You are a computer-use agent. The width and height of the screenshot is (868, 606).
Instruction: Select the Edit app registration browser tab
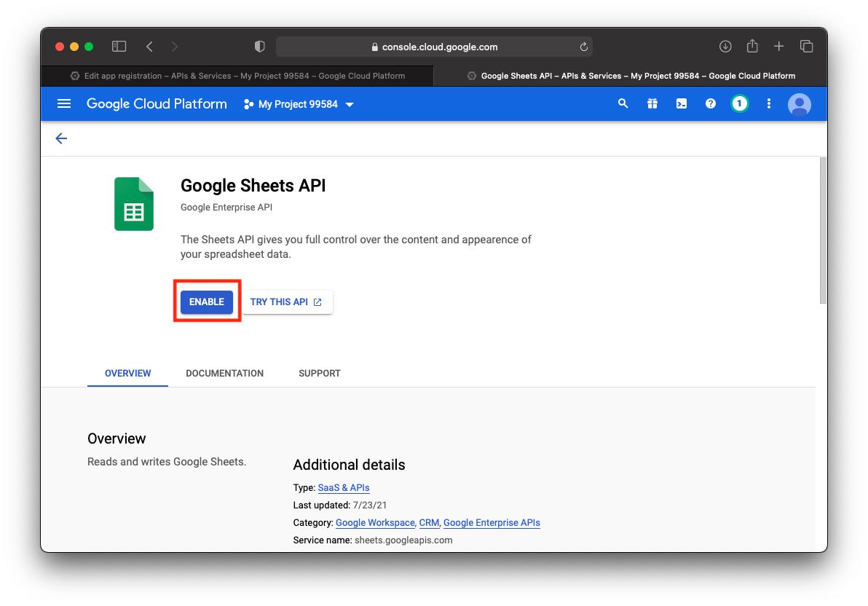(x=237, y=76)
